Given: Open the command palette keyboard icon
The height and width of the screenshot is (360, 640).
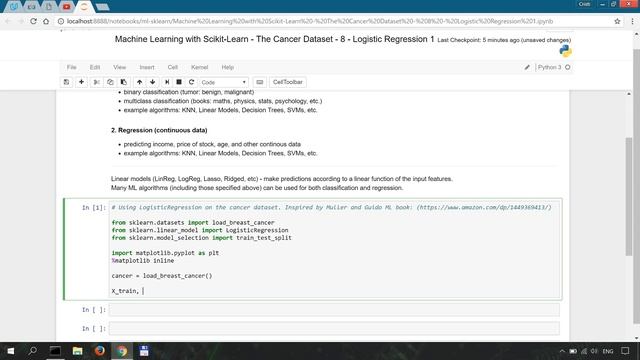Looking at the screenshot, I should point(260,82).
